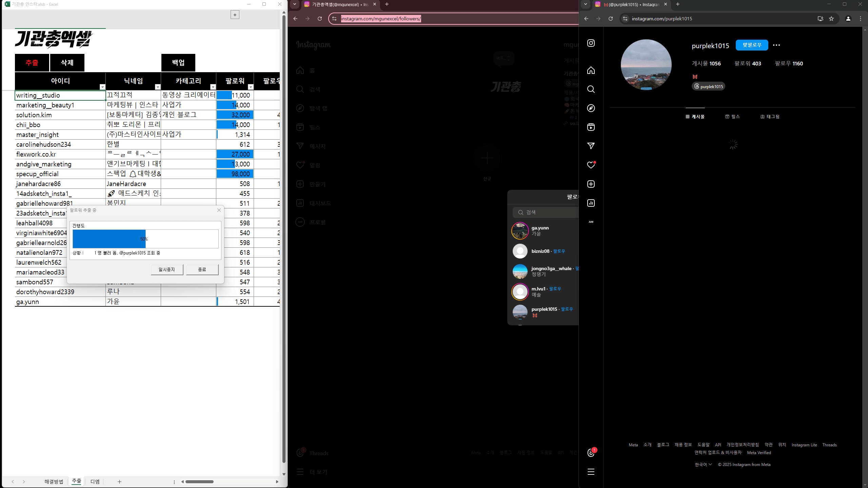Open 카테고리 column filter dropdown
The image size is (868, 488).
[213, 87]
